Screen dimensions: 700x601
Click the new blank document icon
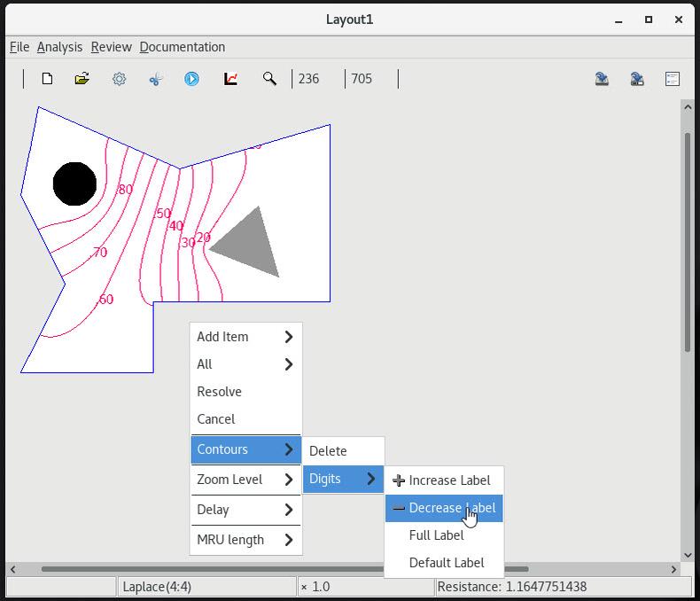(47, 79)
